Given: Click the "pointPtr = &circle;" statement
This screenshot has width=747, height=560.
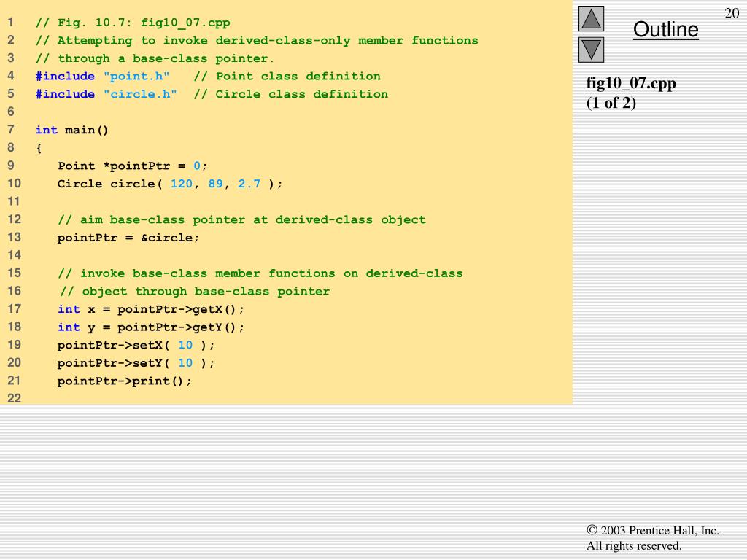Looking at the screenshot, I should (128, 238).
